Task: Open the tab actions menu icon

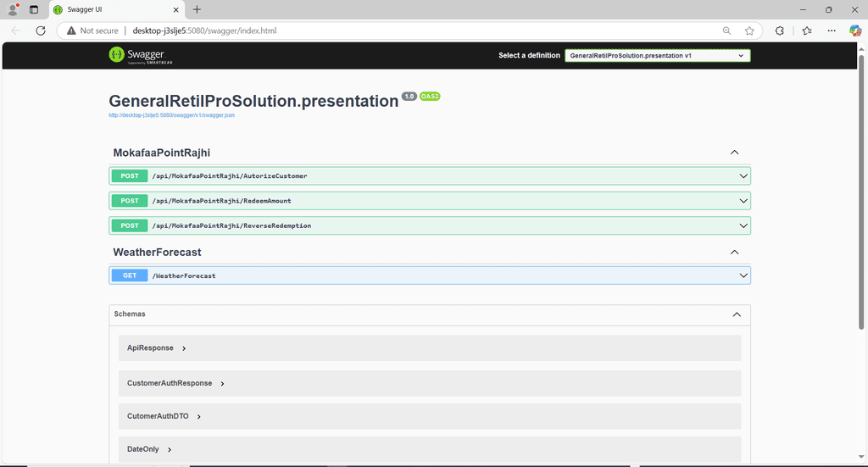Action: tap(34, 9)
